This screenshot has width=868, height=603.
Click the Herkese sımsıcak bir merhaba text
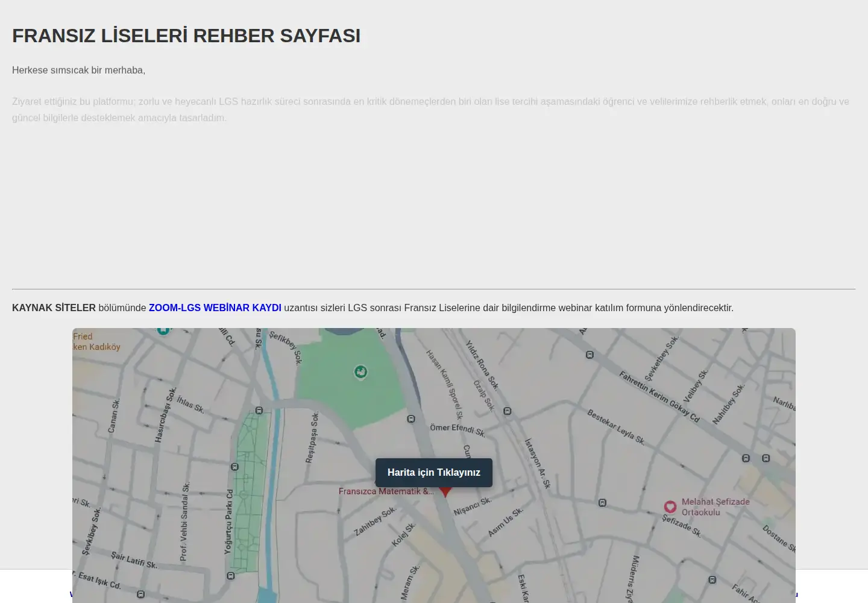(x=78, y=70)
